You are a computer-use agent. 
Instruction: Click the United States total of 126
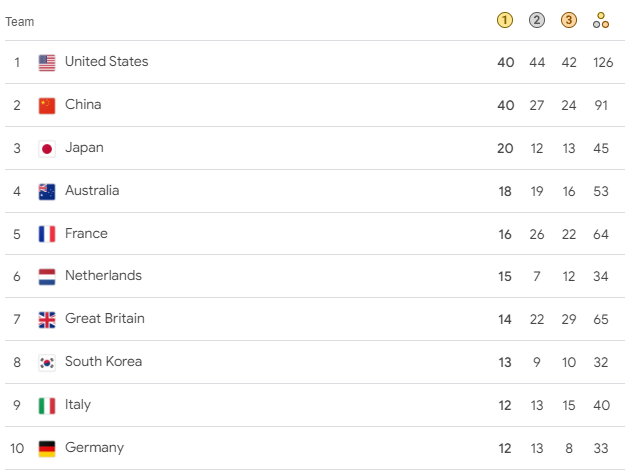tap(601, 63)
